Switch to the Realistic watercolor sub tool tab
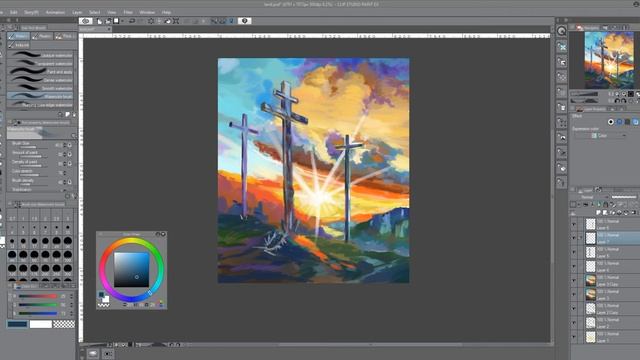 click(x=42, y=36)
